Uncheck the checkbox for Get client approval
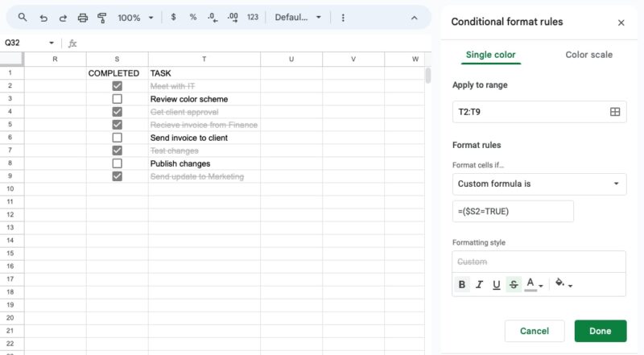 117,112
